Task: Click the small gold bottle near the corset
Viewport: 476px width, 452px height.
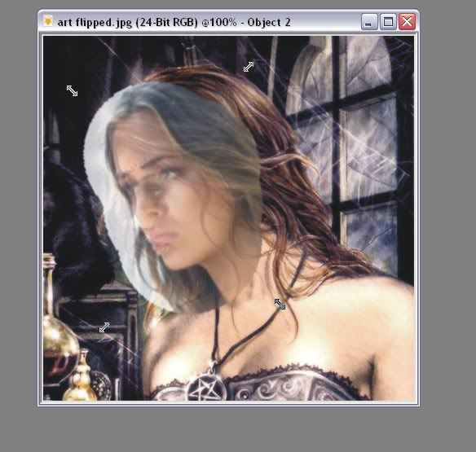Action: coord(81,380)
